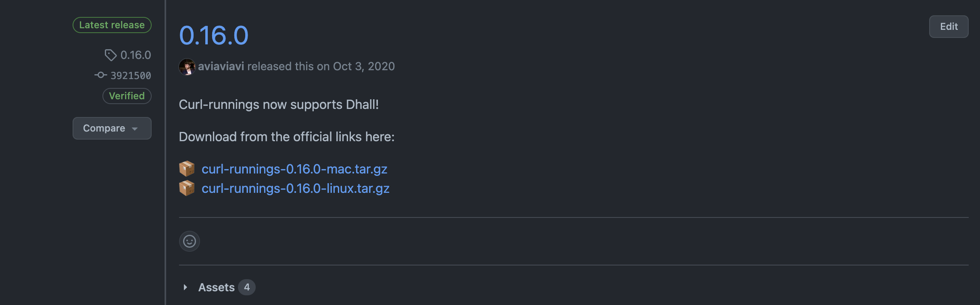Open the smiley emoji reaction picker
Viewport: 980px width, 305px height.
(x=190, y=241)
